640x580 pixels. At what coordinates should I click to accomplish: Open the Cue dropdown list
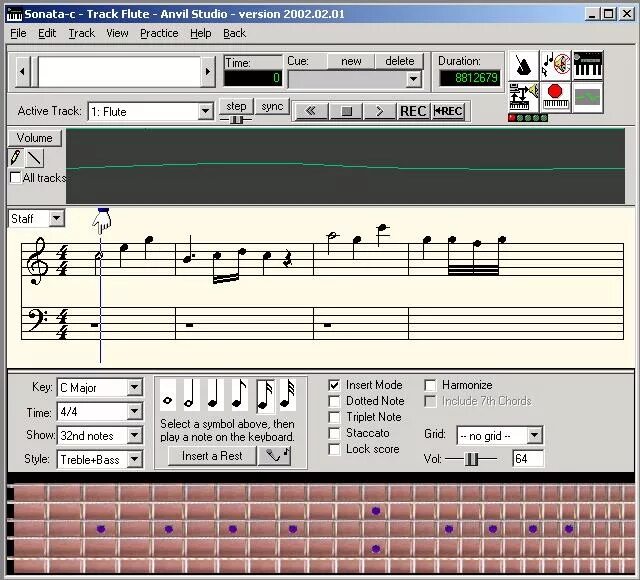[x=413, y=79]
